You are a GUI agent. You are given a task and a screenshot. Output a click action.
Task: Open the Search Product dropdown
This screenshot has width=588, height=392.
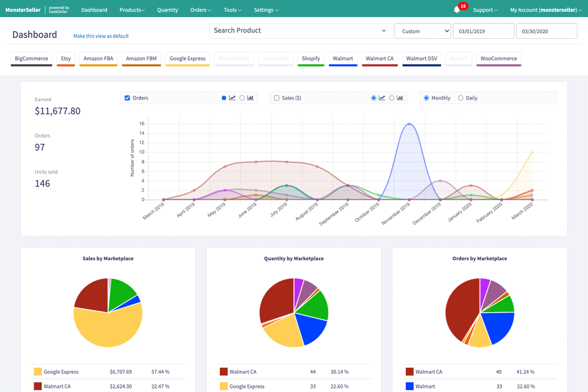pyautogui.click(x=301, y=31)
